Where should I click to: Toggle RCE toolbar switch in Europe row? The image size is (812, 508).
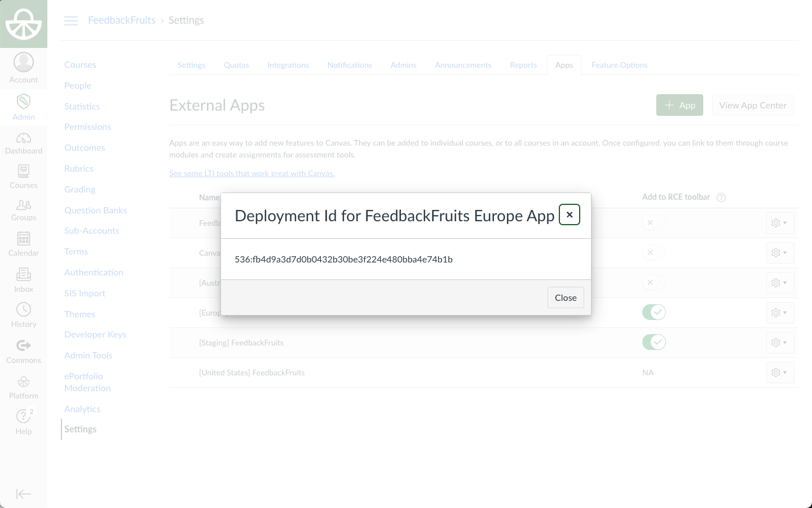coord(654,312)
